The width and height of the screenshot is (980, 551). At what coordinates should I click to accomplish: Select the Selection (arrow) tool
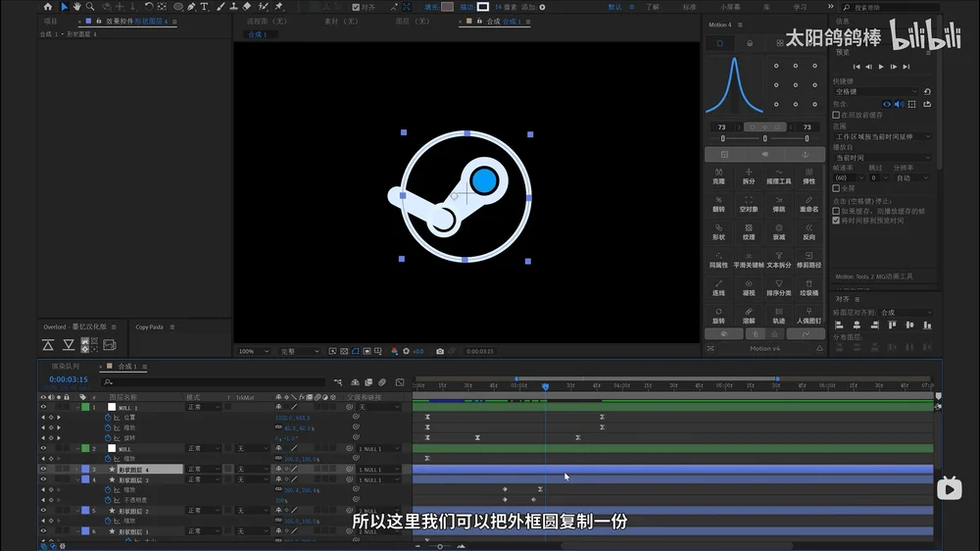[x=64, y=7]
